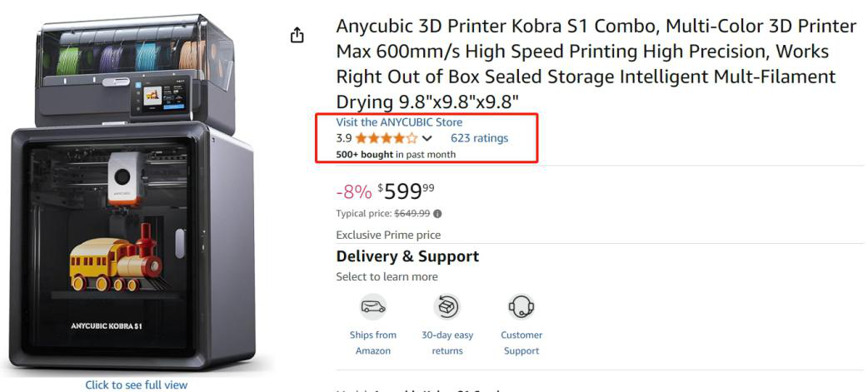Expand the rating breakdown chevron beside the stars
The width and height of the screenshot is (868, 392).
coord(427,138)
